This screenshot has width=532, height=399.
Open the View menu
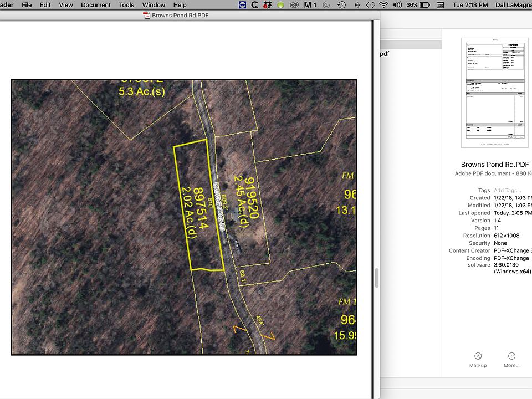[66, 5]
